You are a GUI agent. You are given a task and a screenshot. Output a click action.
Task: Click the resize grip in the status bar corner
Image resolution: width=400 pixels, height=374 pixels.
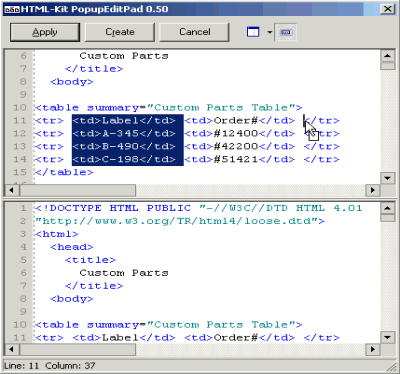(x=391, y=367)
